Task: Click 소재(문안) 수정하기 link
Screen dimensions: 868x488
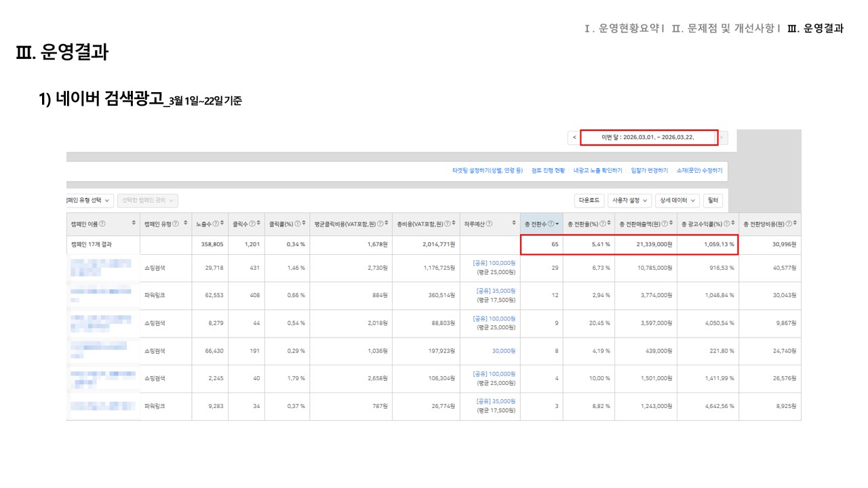Action: (699, 171)
